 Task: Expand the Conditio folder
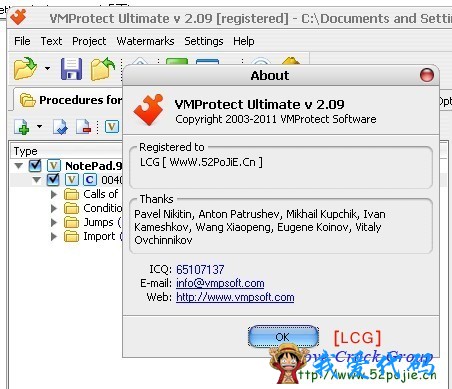54,208
